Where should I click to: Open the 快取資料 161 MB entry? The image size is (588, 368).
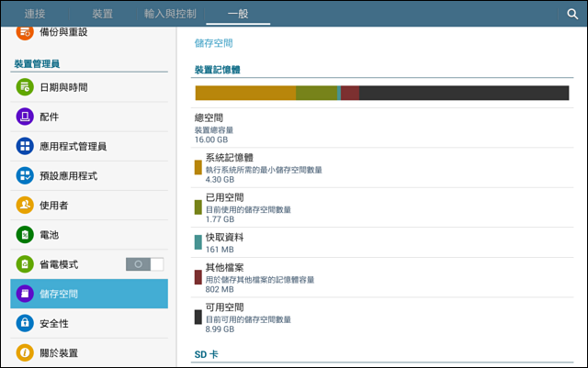(x=382, y=242)
